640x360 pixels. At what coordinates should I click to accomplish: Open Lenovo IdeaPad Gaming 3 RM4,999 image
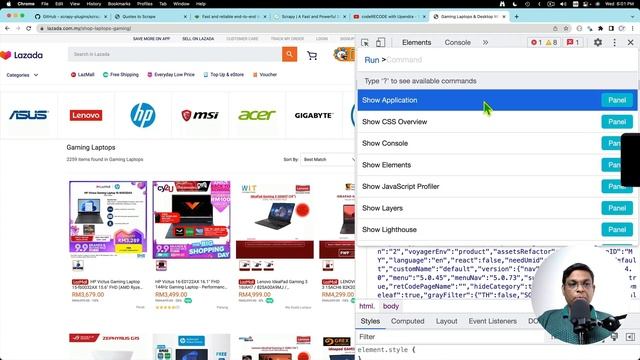pos(275,220)
